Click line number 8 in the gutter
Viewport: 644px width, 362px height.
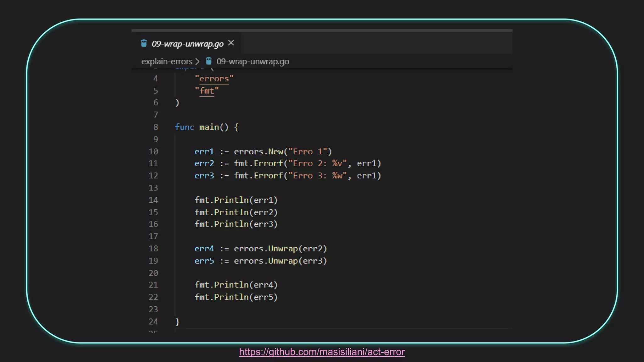coord(156,127)
